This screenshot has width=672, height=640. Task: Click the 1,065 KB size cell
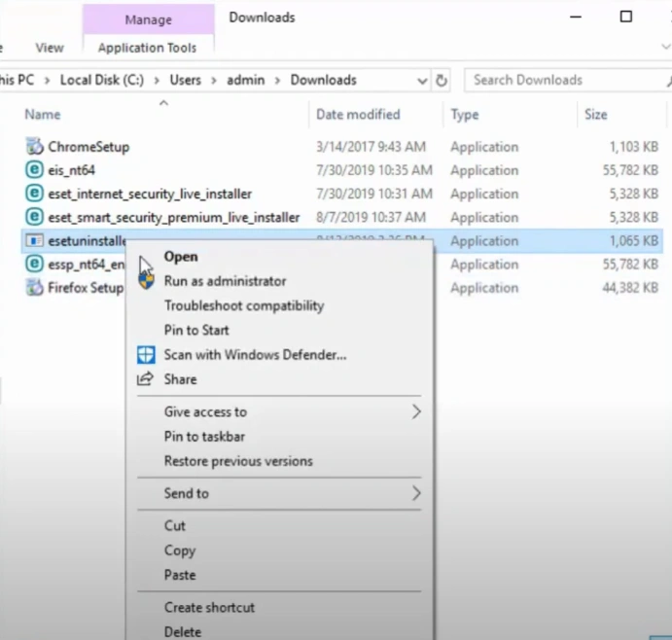[x=633, y=240]
